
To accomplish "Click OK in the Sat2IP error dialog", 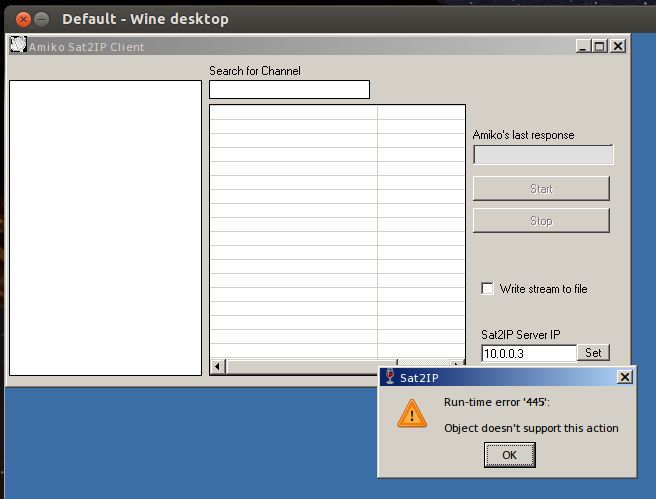I will pos(510,455).
